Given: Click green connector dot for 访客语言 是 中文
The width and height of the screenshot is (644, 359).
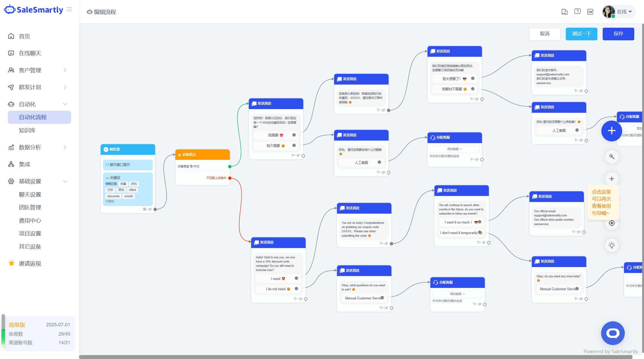Looking at the screenshot, I should point(230,167).
